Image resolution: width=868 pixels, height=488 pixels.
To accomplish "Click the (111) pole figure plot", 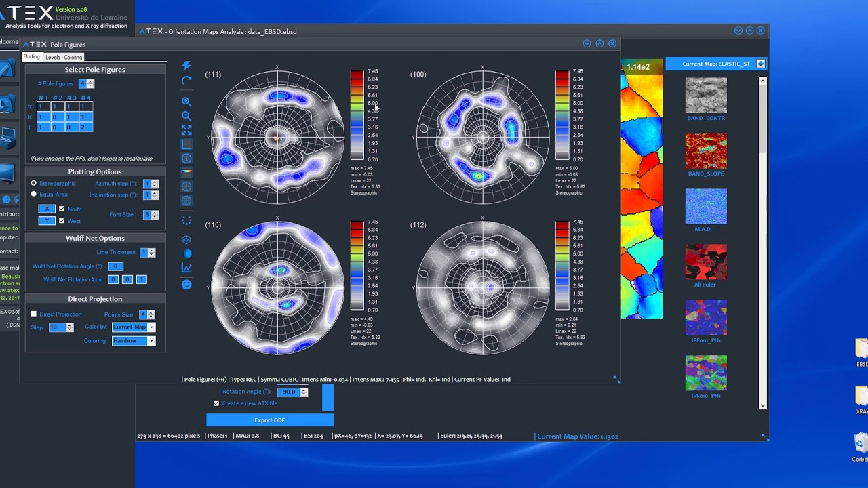I will point(277,137).
